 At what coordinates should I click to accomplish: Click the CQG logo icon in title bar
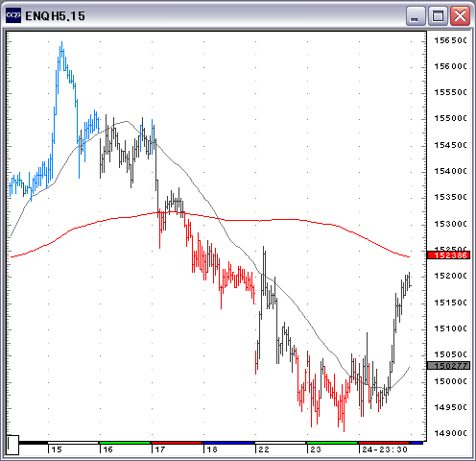pyautogui.click(x=13, y=15)
